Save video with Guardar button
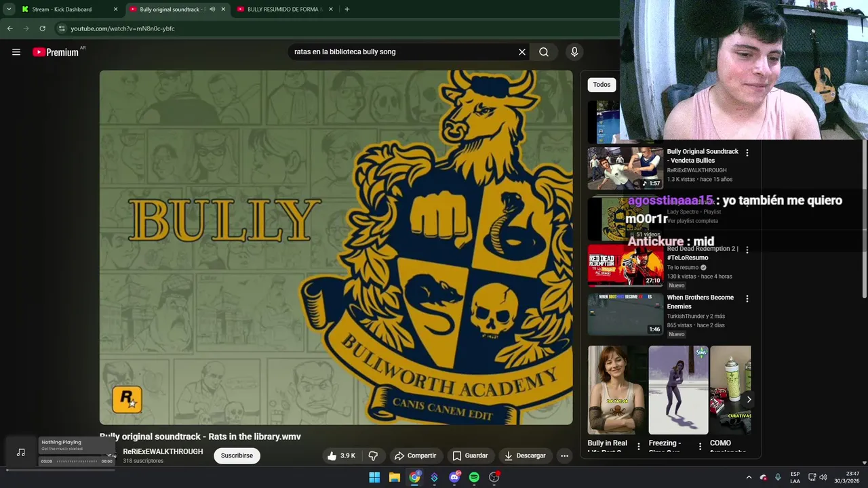This screenshot has height=488, width=868. click(x=469, y=455)
